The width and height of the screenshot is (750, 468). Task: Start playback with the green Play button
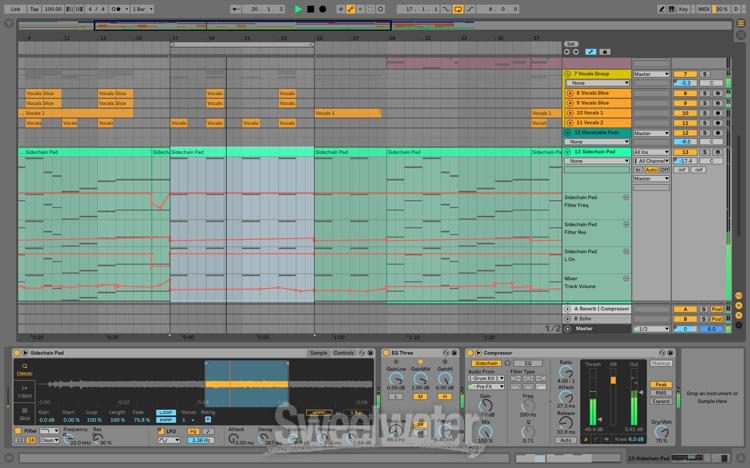[x=298, y=9]
